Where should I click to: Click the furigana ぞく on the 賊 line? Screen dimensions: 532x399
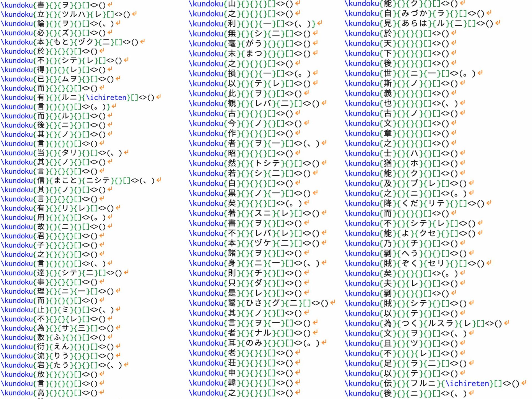pos(410,263)
